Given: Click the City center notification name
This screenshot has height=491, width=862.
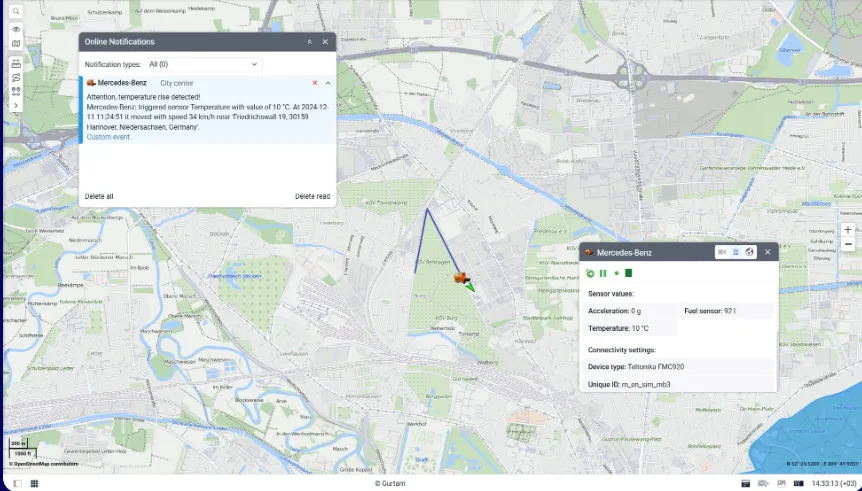Looking at the screenshot, I should (176, 83).
